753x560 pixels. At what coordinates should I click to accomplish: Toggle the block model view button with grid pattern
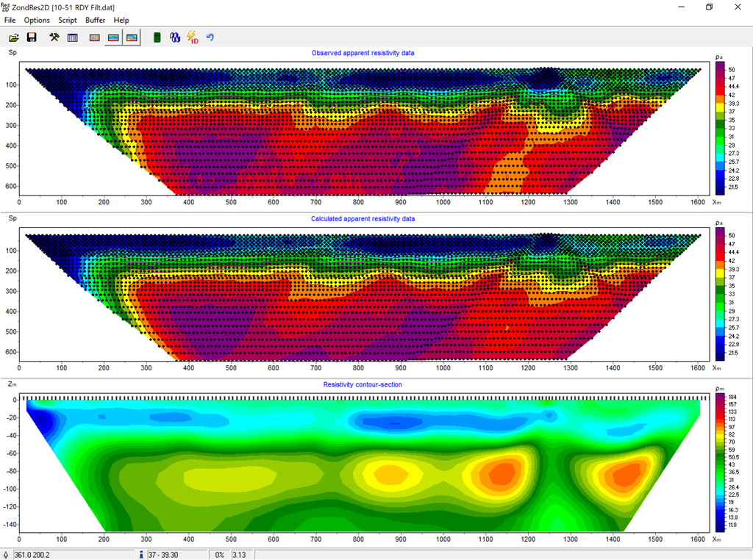[94, 37]
